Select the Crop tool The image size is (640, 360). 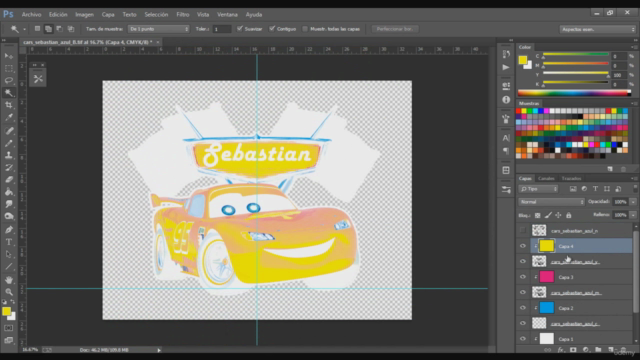tap(9, 105)
